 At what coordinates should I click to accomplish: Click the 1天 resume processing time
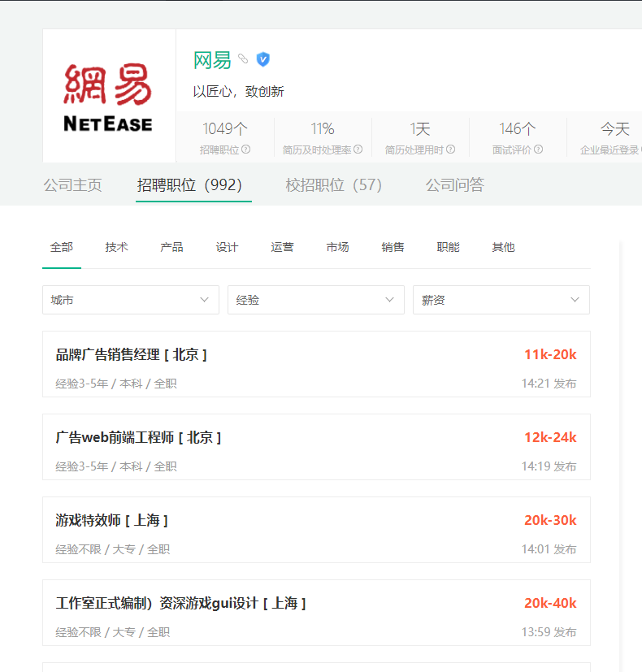coord(420,128)
